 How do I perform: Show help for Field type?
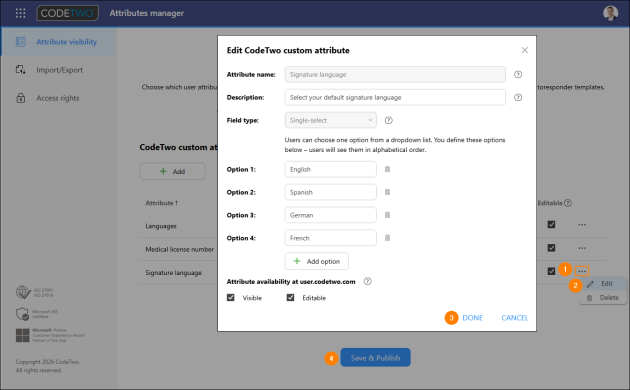click(x=389, y=120)
